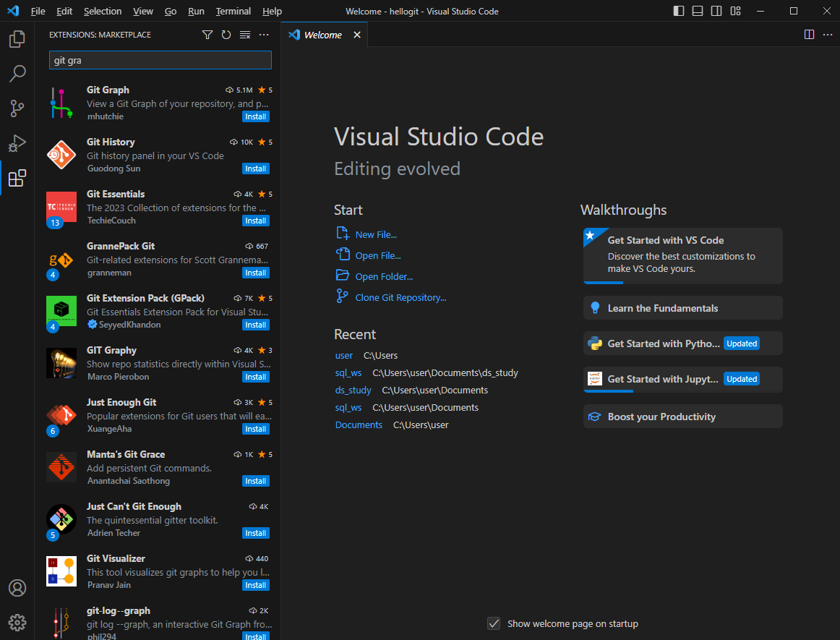Split the editor to the right
The width and height of the screenshot is (840, 640).
pos(809,35)
